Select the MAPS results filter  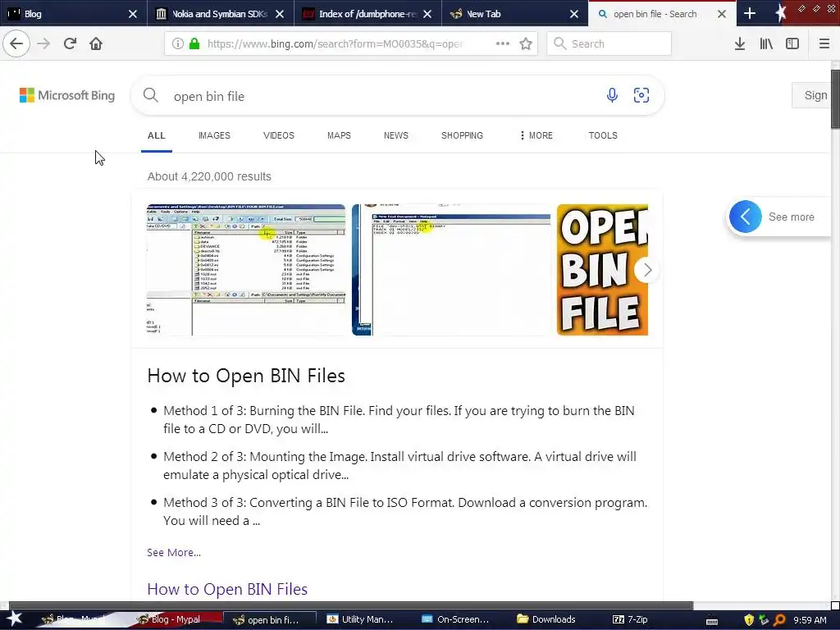(339, 135)
